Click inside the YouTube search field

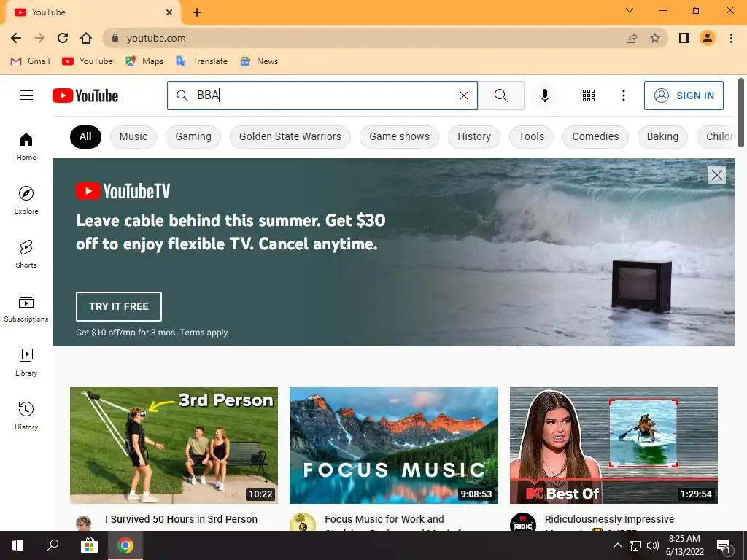tap(324, 96)
